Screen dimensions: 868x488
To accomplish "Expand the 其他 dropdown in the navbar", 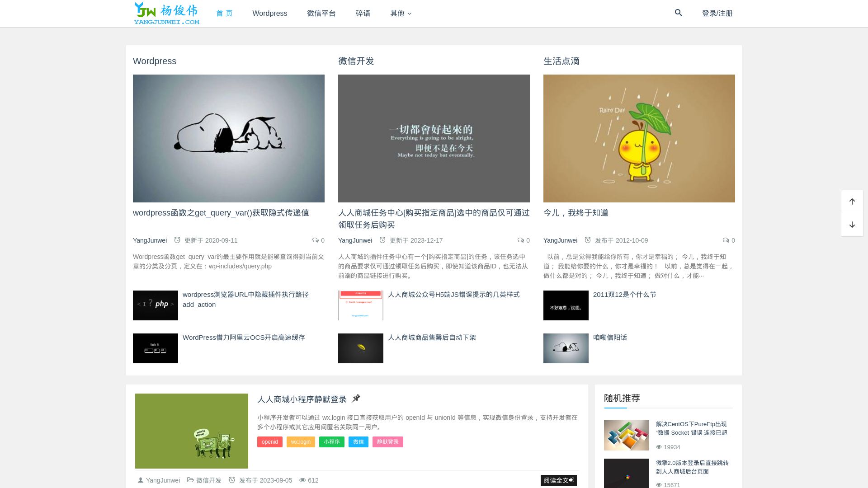I will (x=400, y=13).
